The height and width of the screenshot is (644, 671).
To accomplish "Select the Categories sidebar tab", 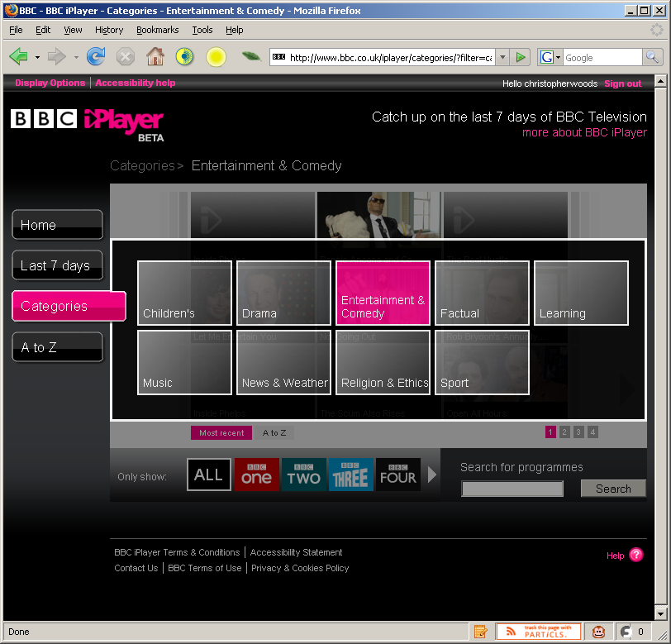I will click(x=69, y=306).
